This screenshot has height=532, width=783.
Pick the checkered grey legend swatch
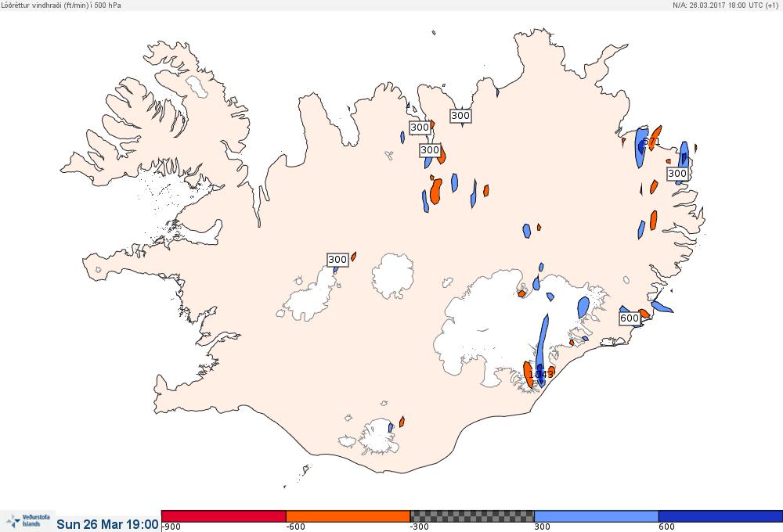point(472,516)
